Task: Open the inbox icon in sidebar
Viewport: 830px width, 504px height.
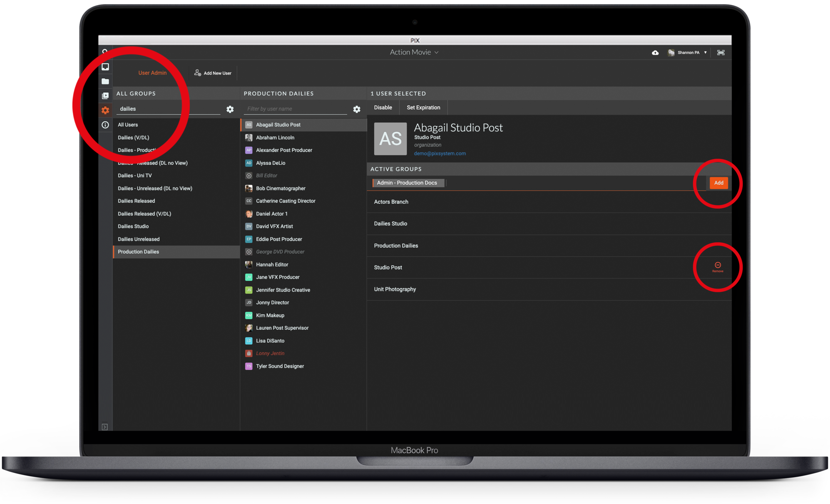Action: pos(105,67)
